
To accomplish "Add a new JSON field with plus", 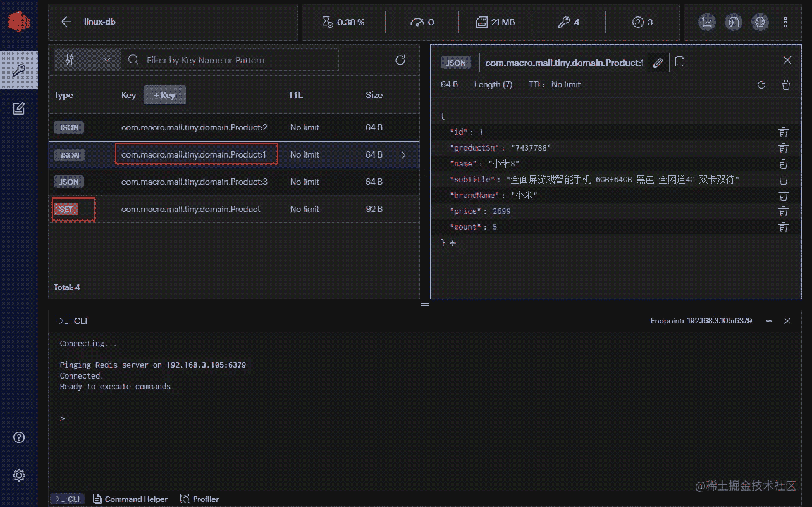I will click(x=453, y=243).
